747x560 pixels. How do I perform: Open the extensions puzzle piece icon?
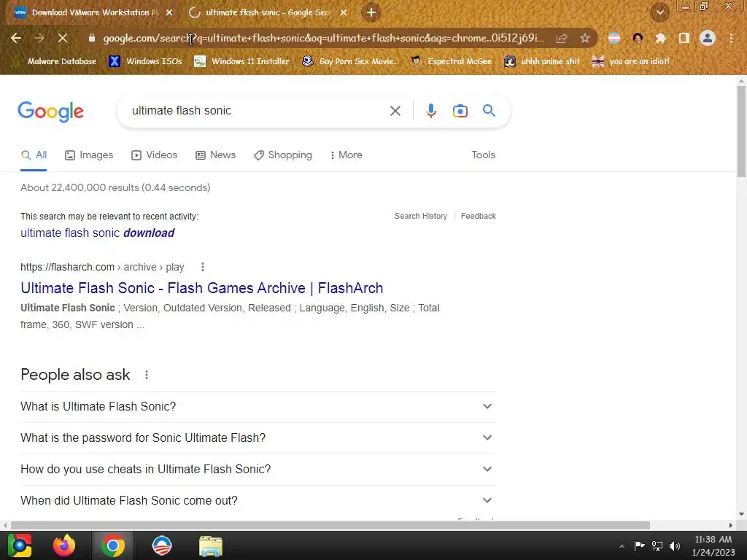660,38
